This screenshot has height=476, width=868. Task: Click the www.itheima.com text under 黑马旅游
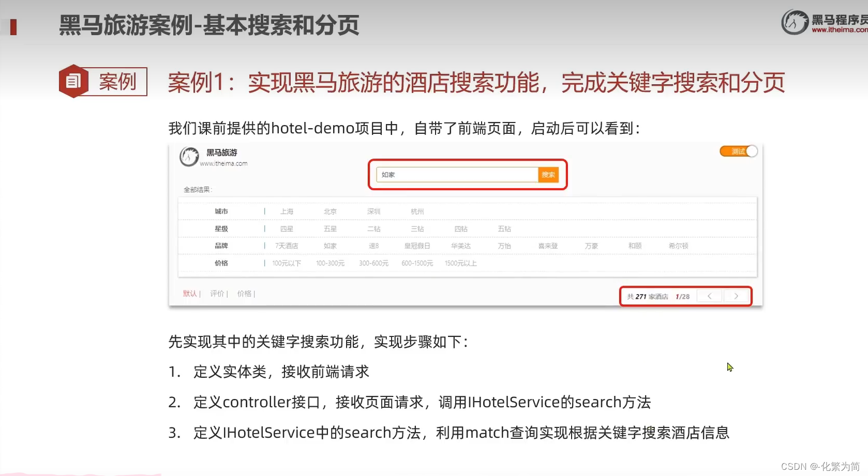(x=223, y=163)
